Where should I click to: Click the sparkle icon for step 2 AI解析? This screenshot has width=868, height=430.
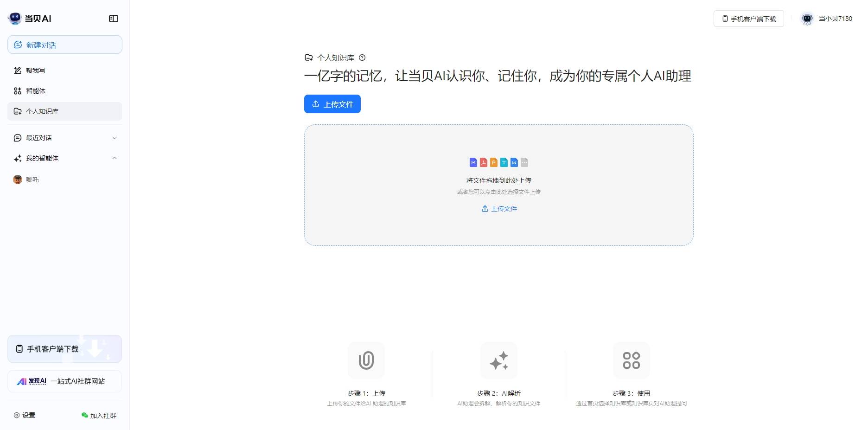click(499, 360)
